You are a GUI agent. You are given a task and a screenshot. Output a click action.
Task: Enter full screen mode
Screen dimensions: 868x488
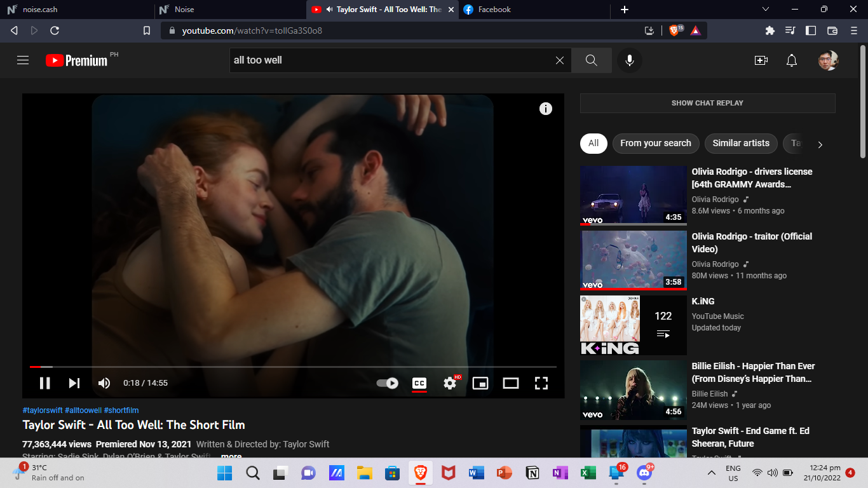[541, 383]
